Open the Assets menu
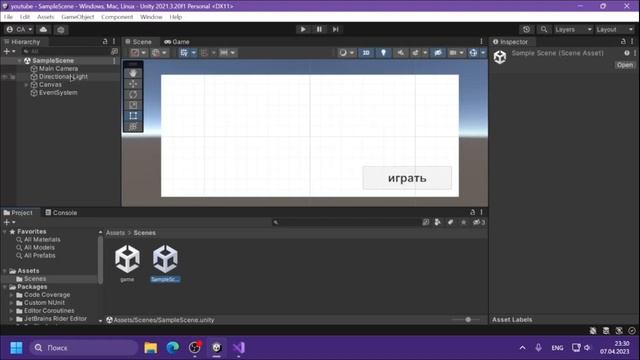Image resolution: width=640 pixels, height=360 pixels. pyautogui.click(x=45, y=17)
